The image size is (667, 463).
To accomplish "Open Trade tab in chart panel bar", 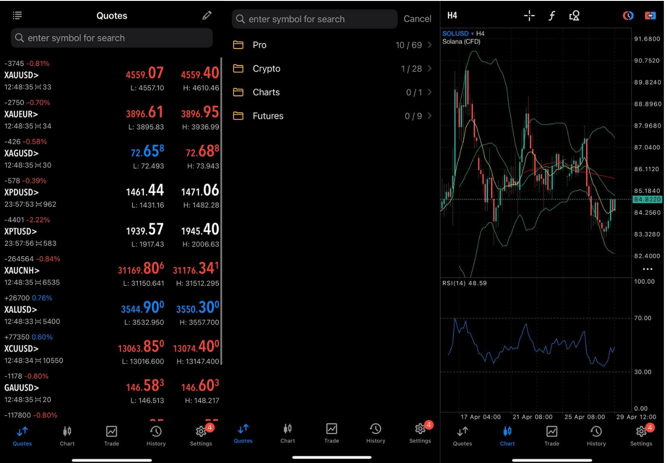I will pos(552,436).
